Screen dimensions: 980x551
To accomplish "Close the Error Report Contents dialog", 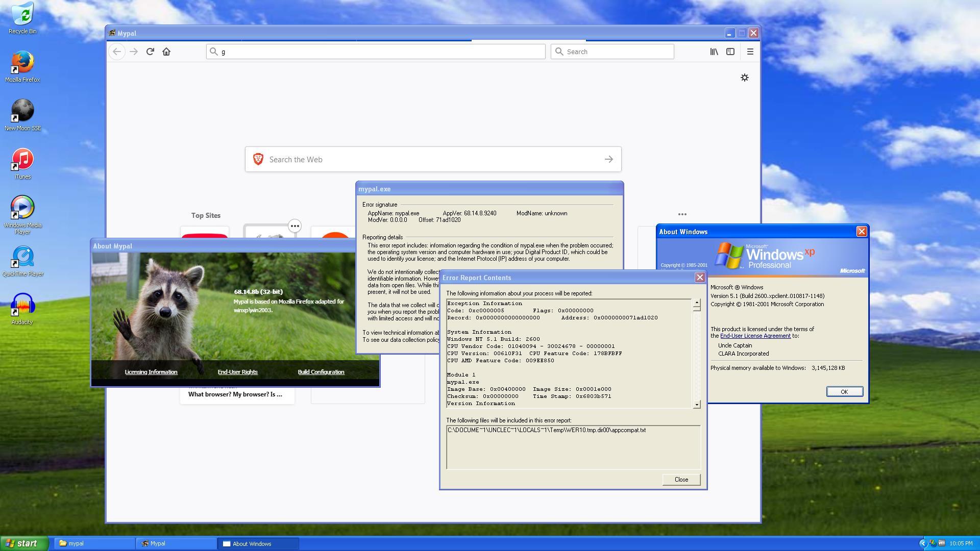I will click(x=681, y=480).
